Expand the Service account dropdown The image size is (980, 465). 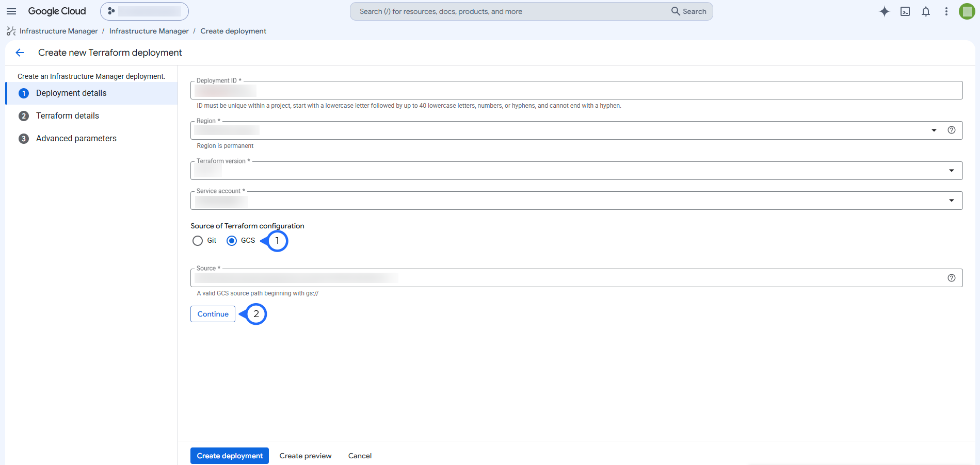click(x=576, y=201)
